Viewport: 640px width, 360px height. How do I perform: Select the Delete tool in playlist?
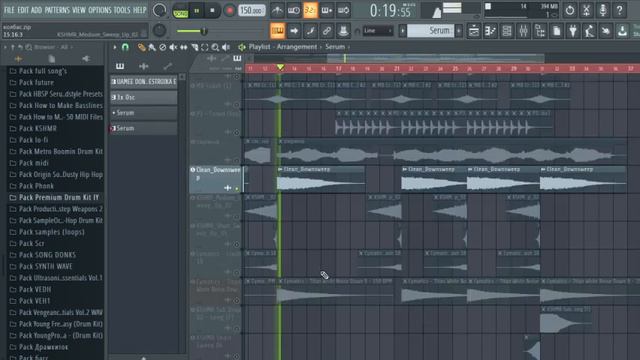(162, 47)
